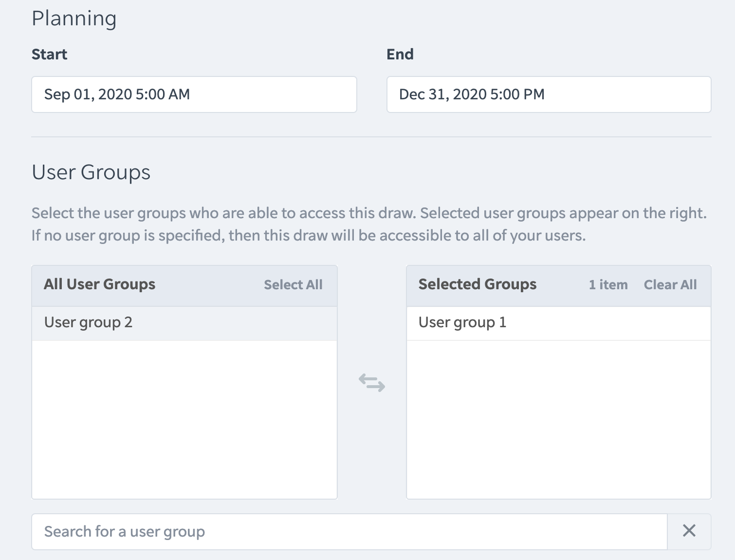Image resolution: width=735 pixels, height=560 pixels.
Task: Click the User Groups heading
Action: [91, 172]
